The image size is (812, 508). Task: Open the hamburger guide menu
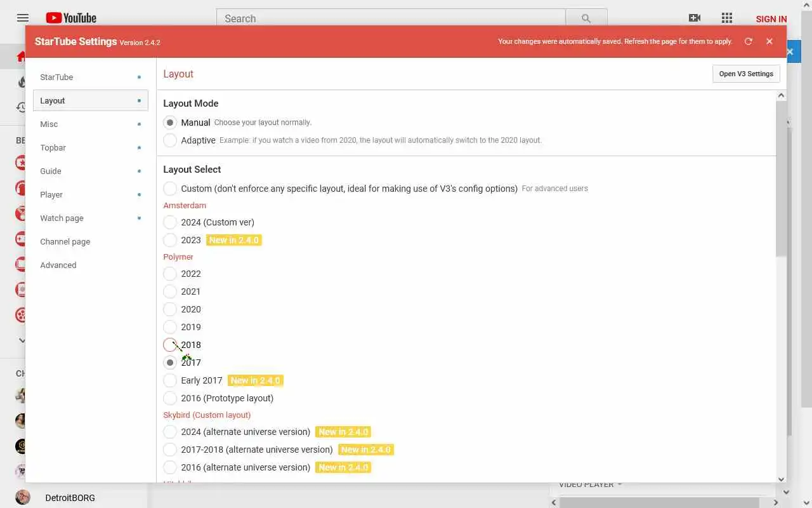[23, 18]
